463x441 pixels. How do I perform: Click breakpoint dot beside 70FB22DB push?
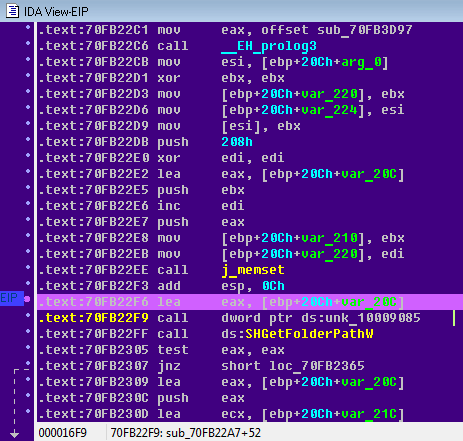click(28, 139)
